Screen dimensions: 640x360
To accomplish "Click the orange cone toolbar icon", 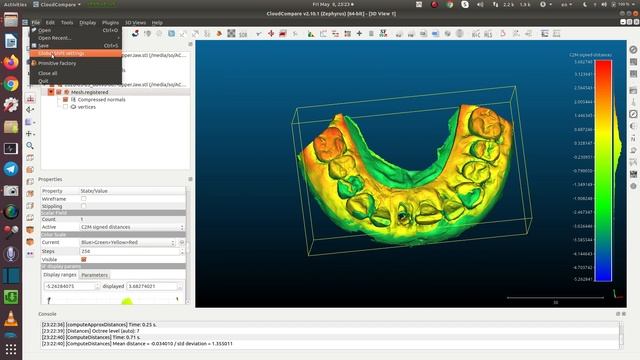I will 219,33.
